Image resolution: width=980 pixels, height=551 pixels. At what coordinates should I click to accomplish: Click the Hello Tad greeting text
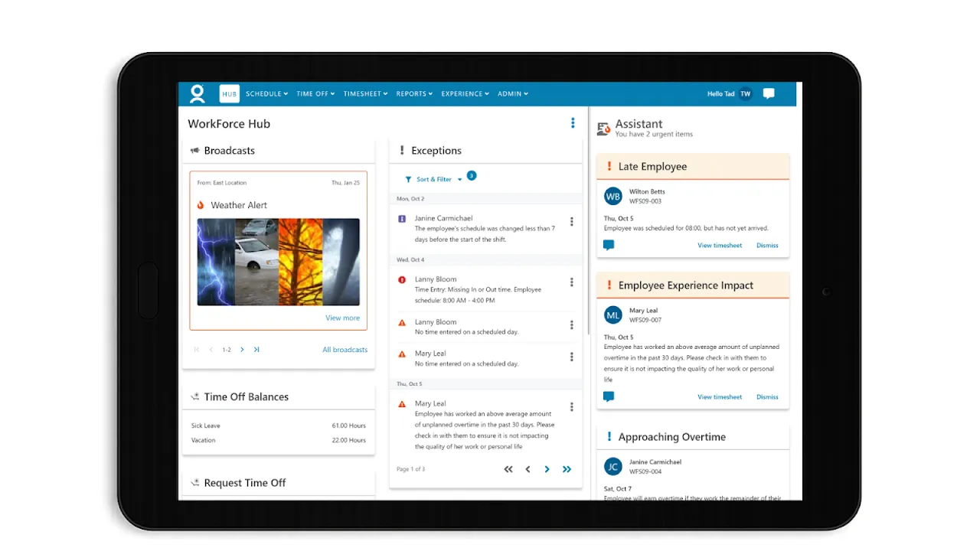721,94
